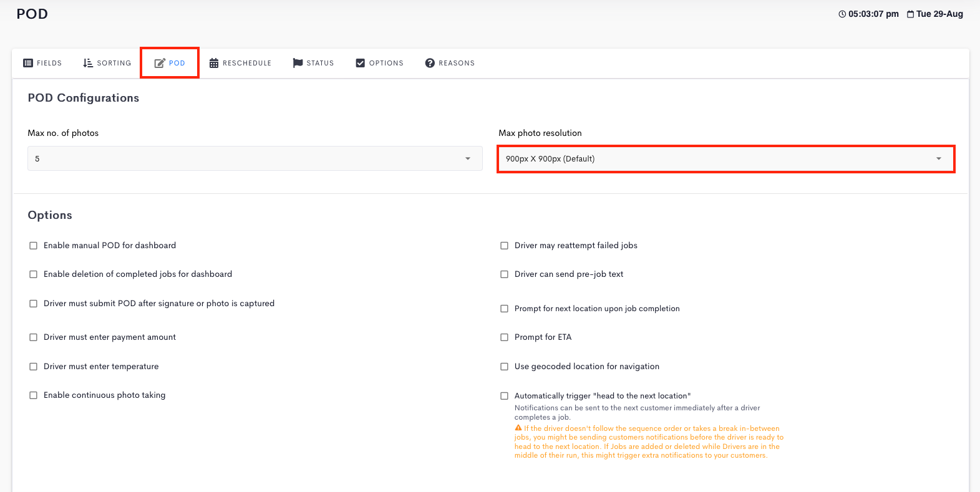Viewport: 980px width, 492px height.
Task: Click the clock icon beside the time
Action: 842,14
